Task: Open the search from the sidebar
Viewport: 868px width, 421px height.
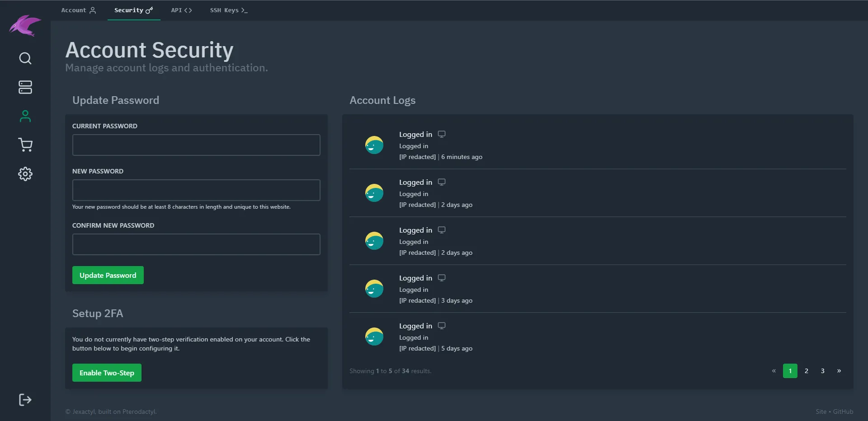Action: [25, 58]
